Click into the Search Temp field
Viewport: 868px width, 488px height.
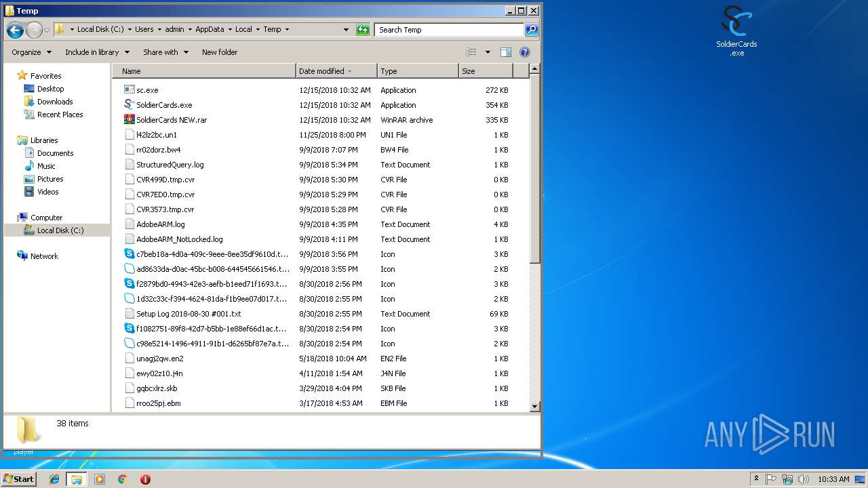(x=449, y=30)
